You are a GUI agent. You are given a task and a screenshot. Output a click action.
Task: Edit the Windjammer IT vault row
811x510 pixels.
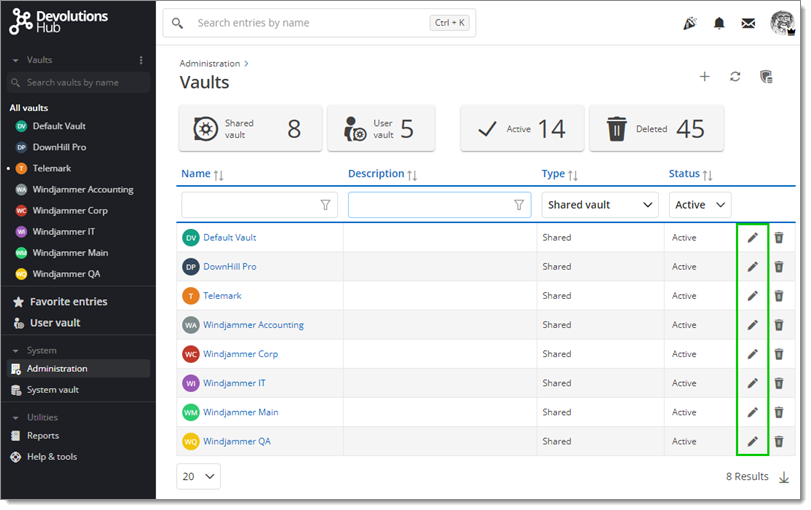coord(752,383)
